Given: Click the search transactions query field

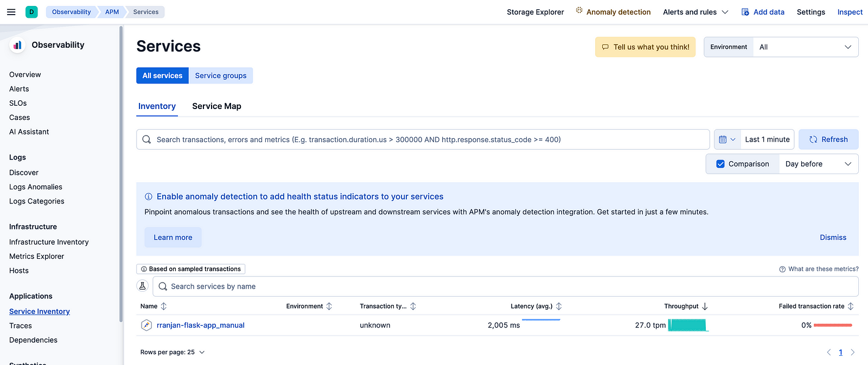Looking at the screenshot, I should click(423, 139).
